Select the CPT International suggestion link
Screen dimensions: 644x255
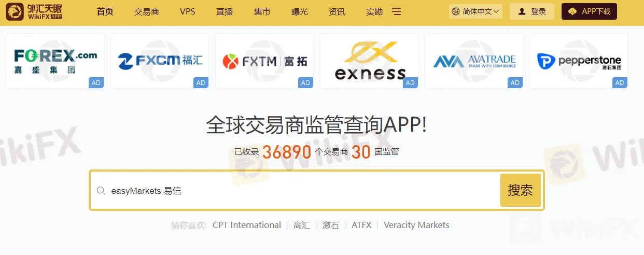tap(247, 225)
